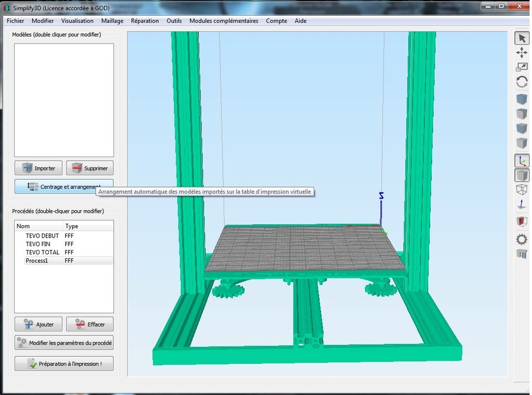Open the Fichier menu
532x395 pixels.
(15, 21)
